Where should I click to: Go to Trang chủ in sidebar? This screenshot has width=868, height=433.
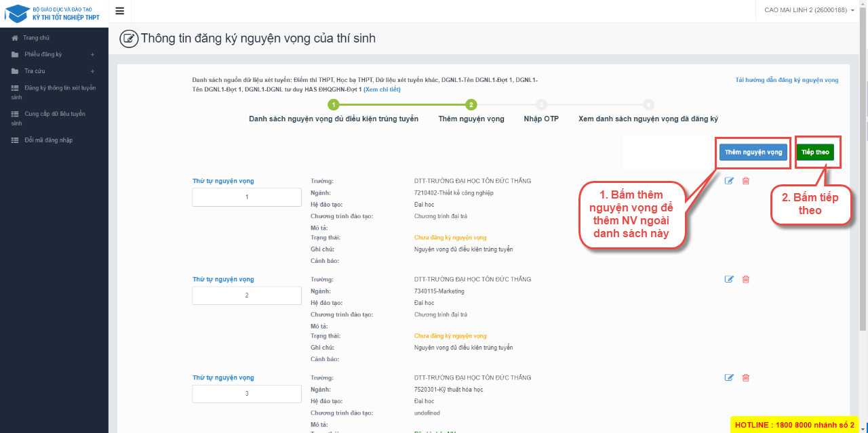point(36,38)
